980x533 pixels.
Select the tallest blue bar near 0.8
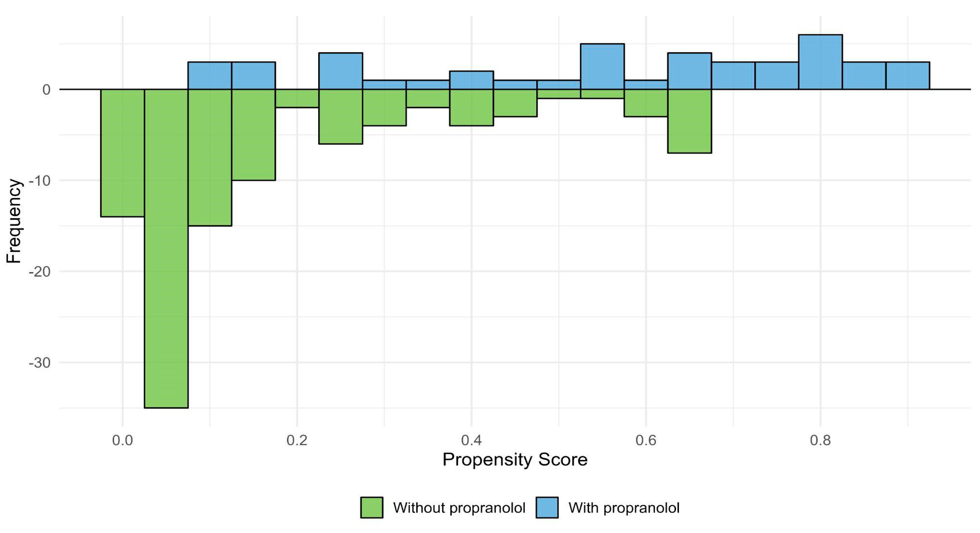pyautogui.click(x=820, y=62)
